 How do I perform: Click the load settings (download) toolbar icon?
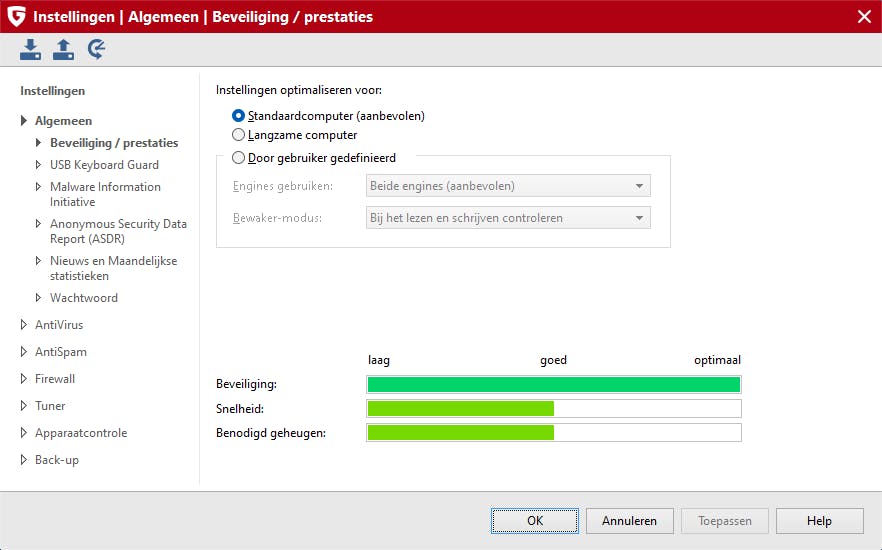click(x=30, y=49)
